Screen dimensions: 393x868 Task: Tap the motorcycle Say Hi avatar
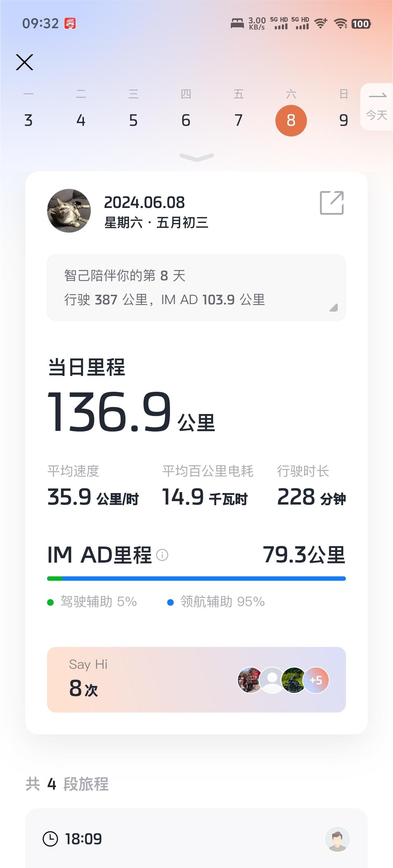[x=294, y=680]
